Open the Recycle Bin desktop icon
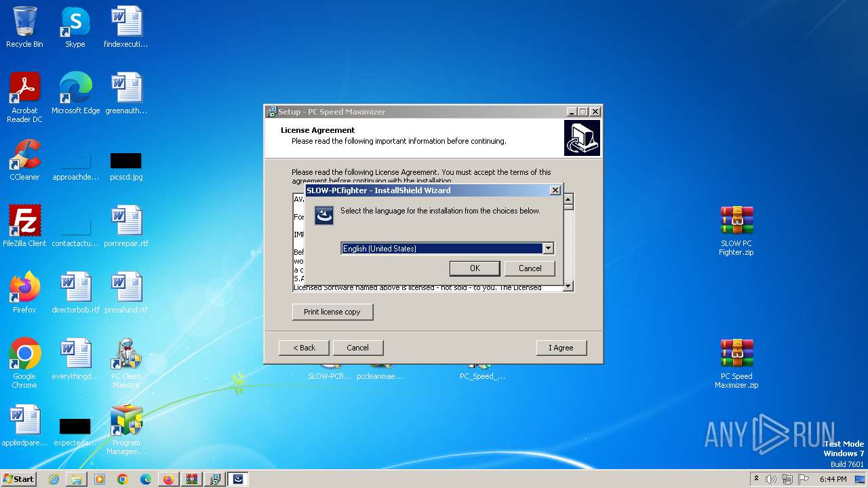The image size is (868, 488). 24,27
